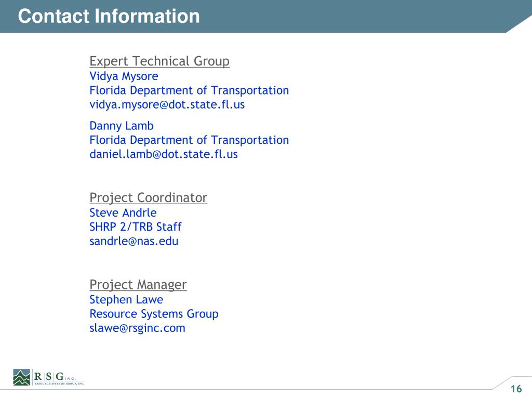Click the Resource Systems Group, Inc. logo caption

pyautogui.click(x=59, y=384)
